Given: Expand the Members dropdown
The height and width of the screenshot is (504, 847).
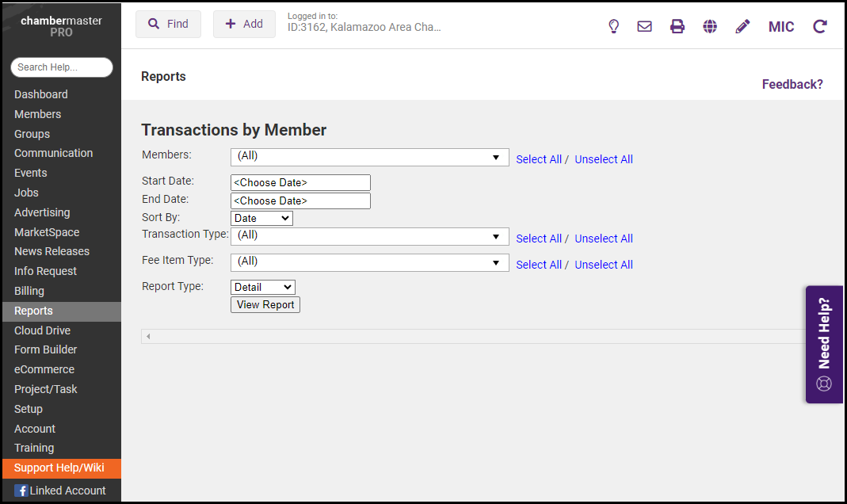Looking at the screenshot, I should click(x=369, y=157).
